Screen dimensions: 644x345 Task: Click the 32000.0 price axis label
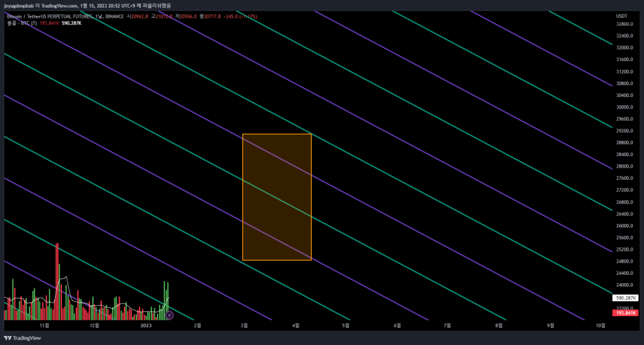click(624, 47)
